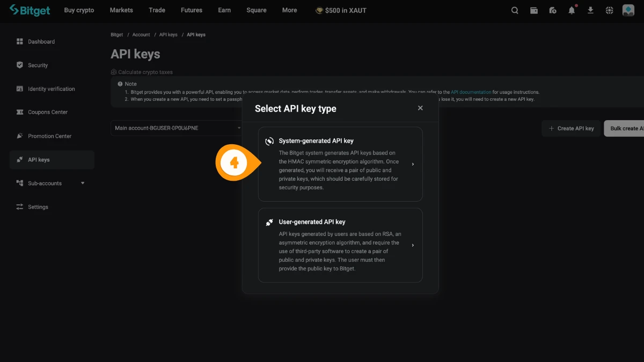Open the Markets menu
644x362 pixels.
click(121, 10)
